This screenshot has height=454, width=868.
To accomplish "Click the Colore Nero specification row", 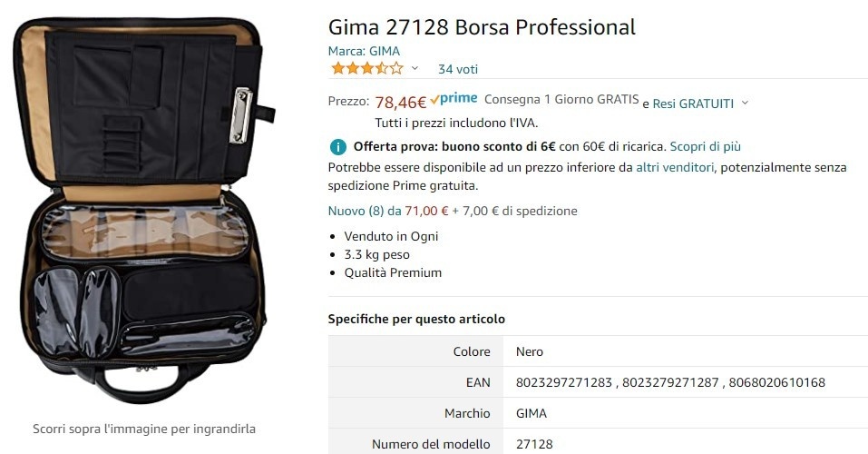I will click(x=598, y=351).
